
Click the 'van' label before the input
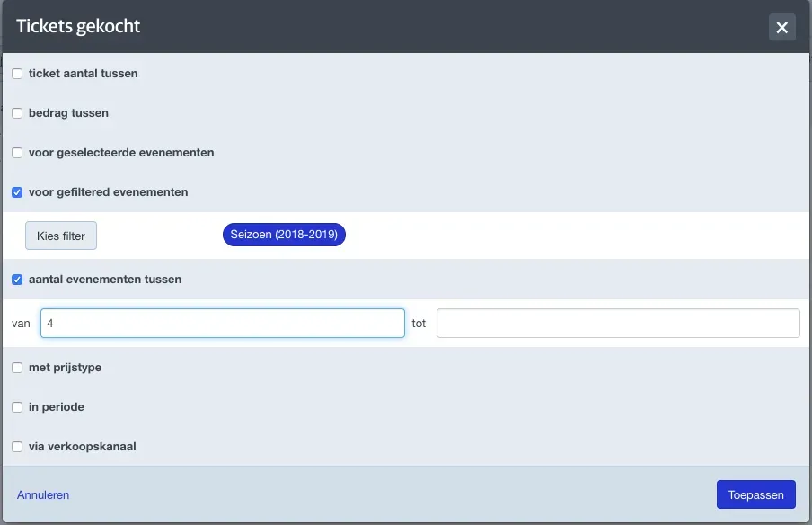21,324
